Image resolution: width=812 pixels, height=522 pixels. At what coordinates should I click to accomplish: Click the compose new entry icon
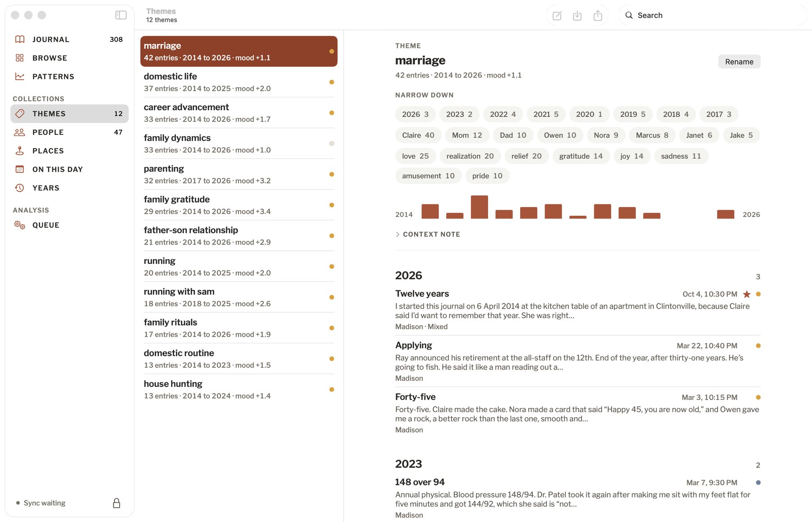click(557, 16)
